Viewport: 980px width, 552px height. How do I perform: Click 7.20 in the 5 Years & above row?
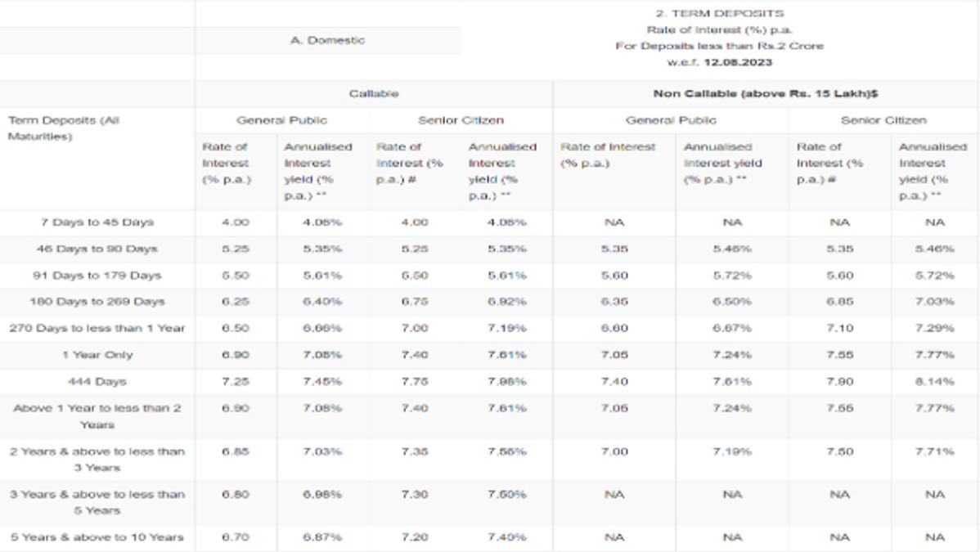[x=415, y=537]
